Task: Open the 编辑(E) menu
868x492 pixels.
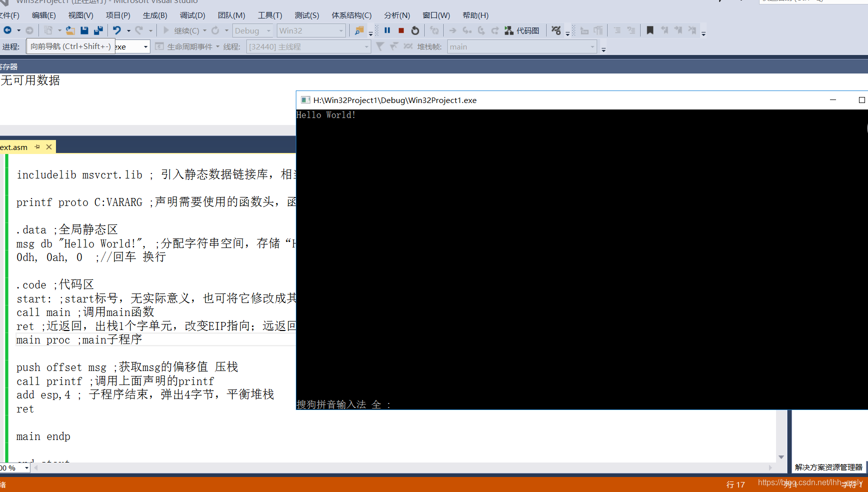Action: coord(43,15)
